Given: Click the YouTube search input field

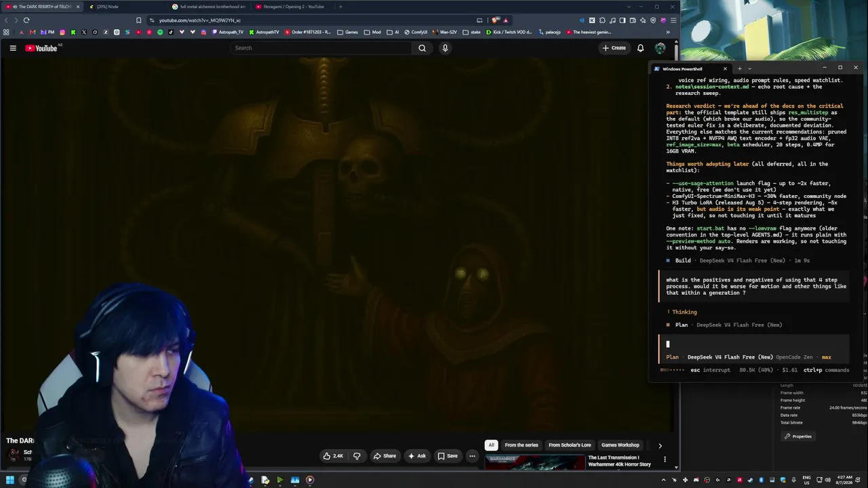Looking at the screenshot, I should pyautogui.click(x=321, y=48).
